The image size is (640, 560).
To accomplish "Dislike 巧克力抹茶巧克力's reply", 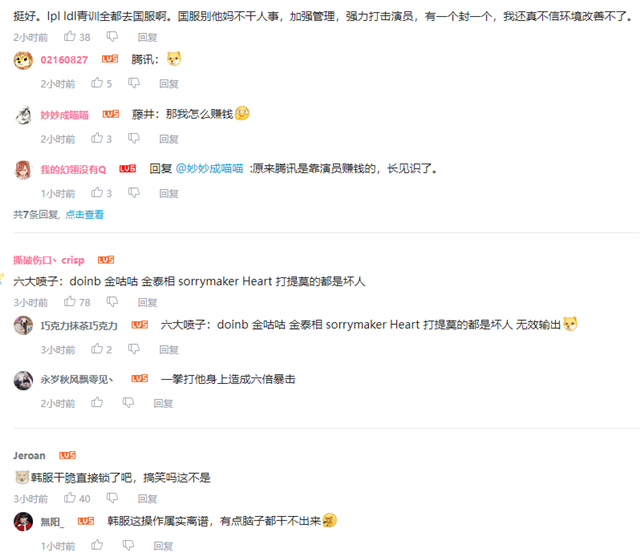I will (x=134, y=349).
